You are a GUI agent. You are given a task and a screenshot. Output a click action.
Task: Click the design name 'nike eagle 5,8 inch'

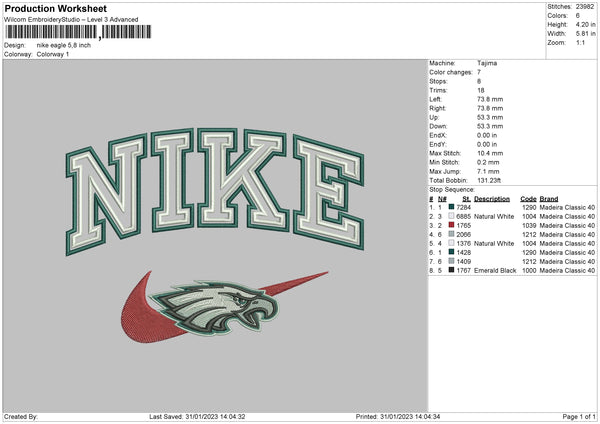click(x=64, y=45)
